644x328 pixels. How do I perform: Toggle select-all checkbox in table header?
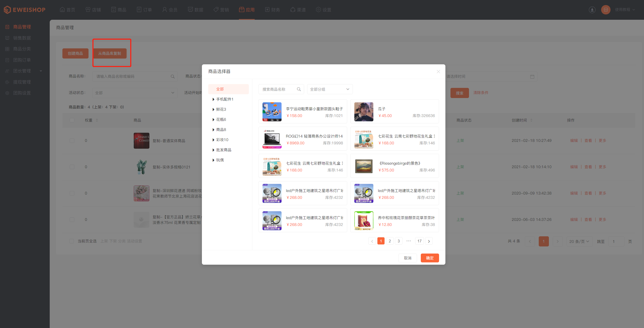coord(72,120)
